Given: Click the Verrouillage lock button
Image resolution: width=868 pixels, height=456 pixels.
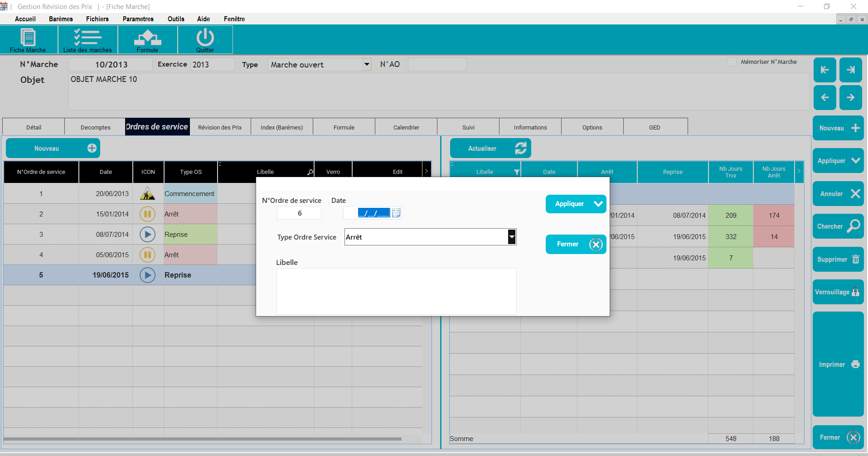Looking at the screenshot, I should pyautogui.click(x=838, y=292).
